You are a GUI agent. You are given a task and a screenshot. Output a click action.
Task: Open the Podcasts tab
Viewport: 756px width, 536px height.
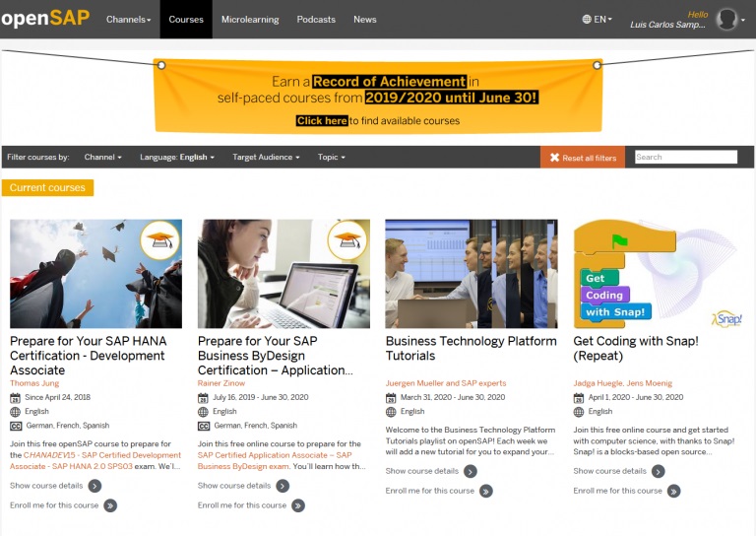[x=316, y=20]
